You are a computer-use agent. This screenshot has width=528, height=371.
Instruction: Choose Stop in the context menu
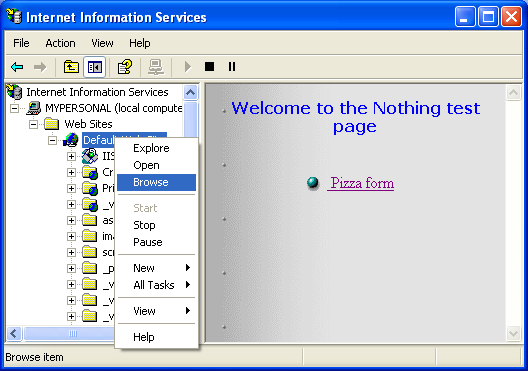156,225
